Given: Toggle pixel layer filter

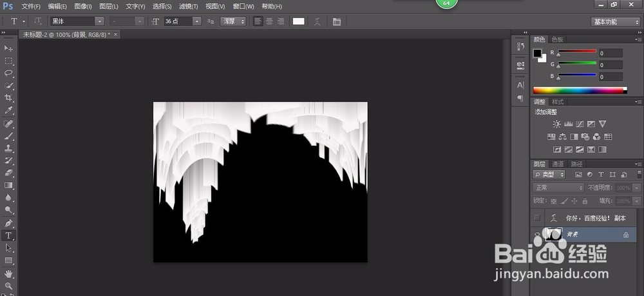Looking at the screenshot, I should tap(579, 174).
